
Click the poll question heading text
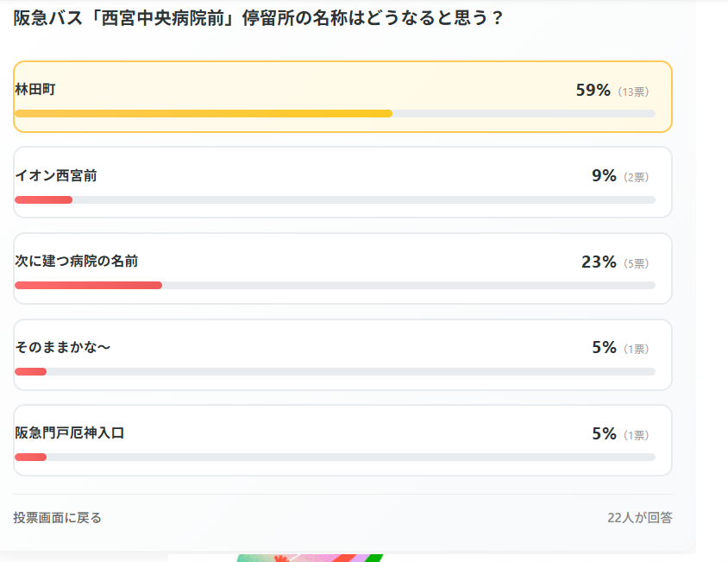[258, 17]
